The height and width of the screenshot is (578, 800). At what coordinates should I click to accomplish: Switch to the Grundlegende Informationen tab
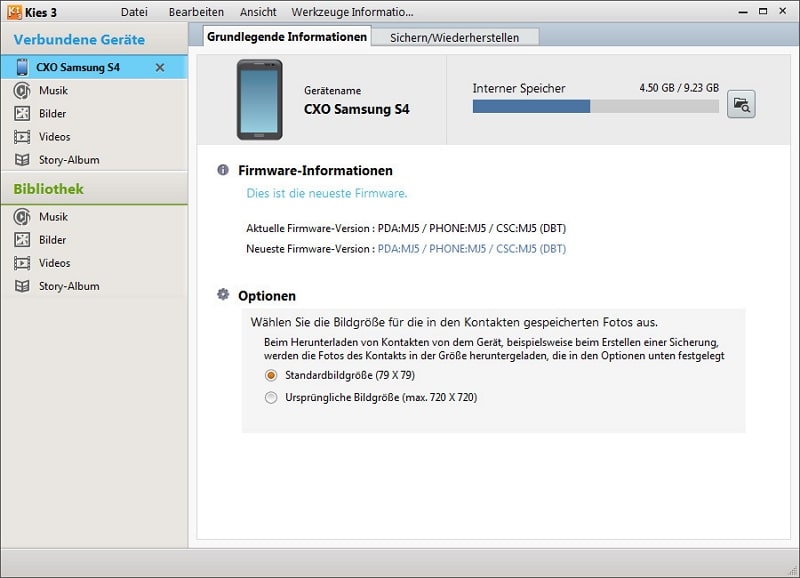287,37
